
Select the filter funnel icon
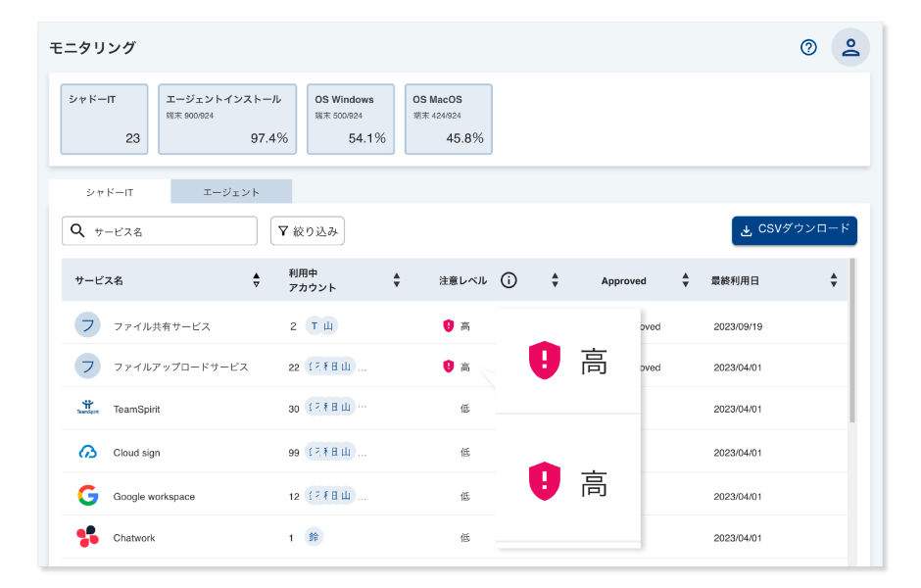(x=282, y=230)
